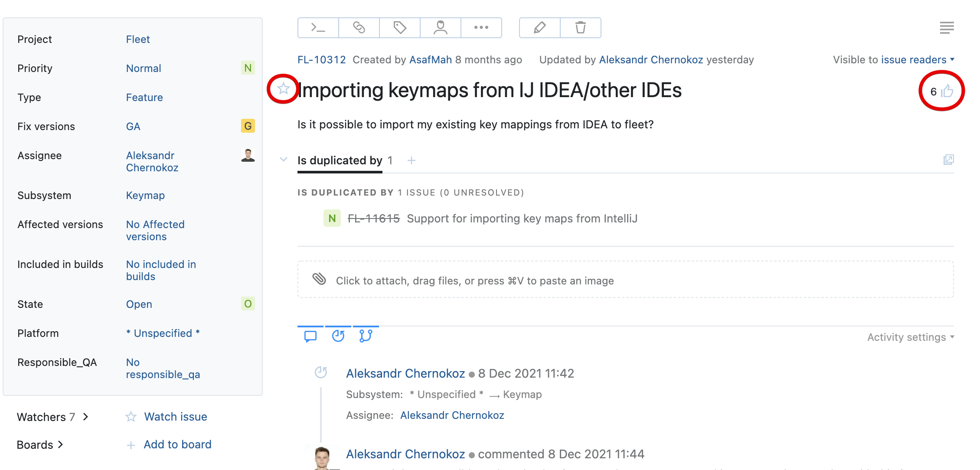
Task: Select the comments activity tab
Action: [x=310, y=336]
